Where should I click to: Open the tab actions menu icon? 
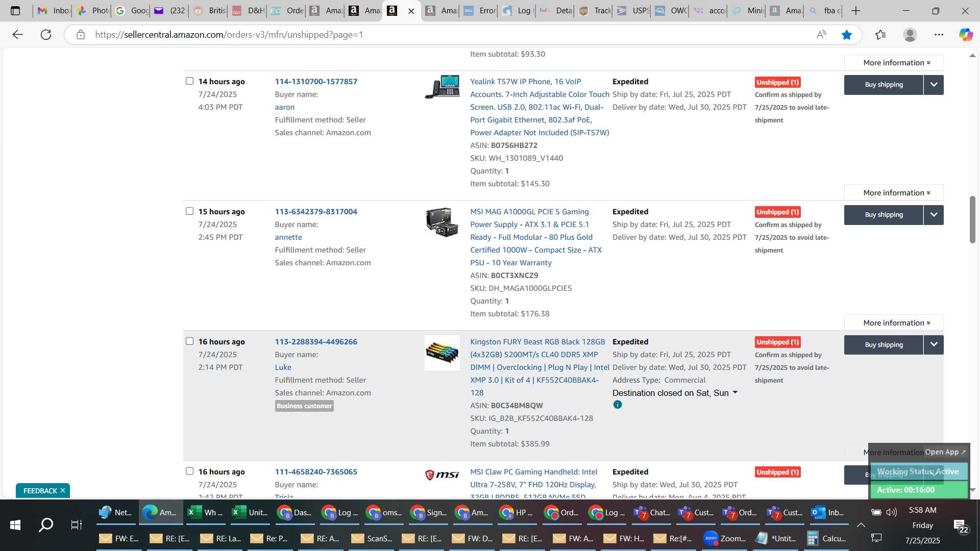(15, 11)
